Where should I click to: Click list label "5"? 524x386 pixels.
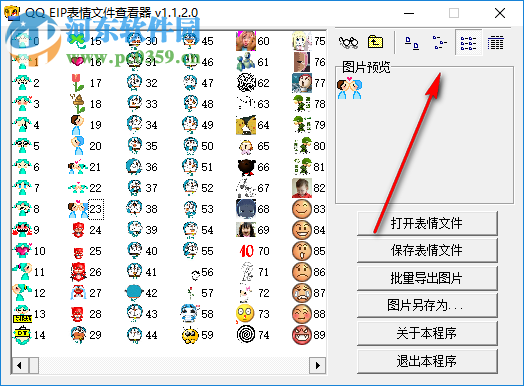[x=36, y=146]
